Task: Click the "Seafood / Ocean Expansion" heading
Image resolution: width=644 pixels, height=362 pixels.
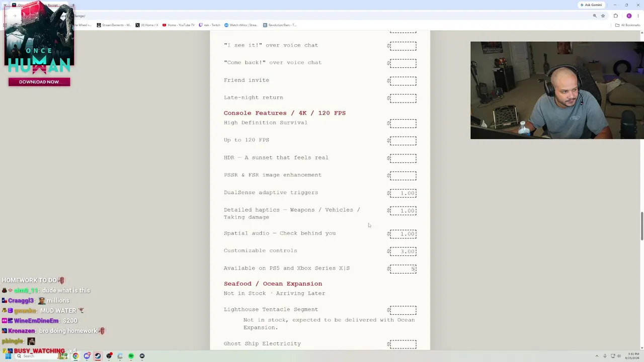Action: (x=273, y=284)
